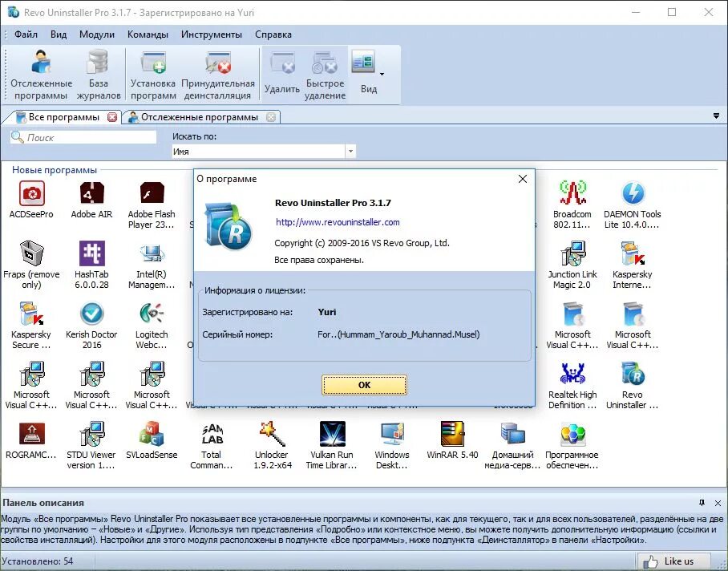
Task: Open the revouninstaller.com link
Action: [x=338, y=222]
